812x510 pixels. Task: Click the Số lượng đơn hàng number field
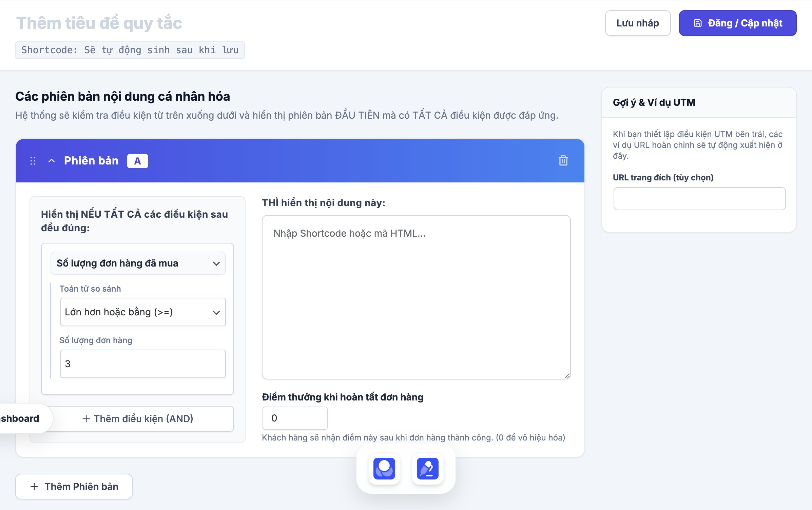(143, 364)
